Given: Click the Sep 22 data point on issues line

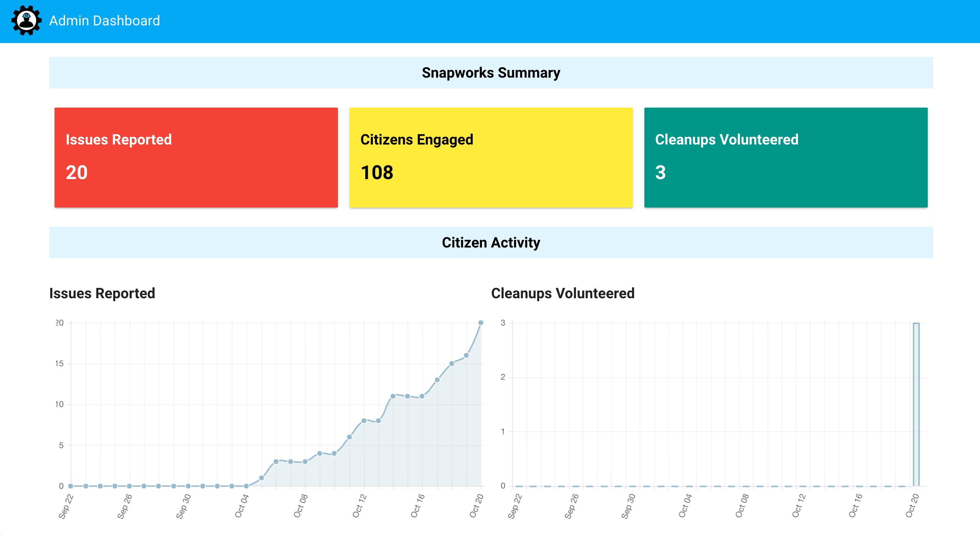Looking at the screenshot, I should 71,486.
